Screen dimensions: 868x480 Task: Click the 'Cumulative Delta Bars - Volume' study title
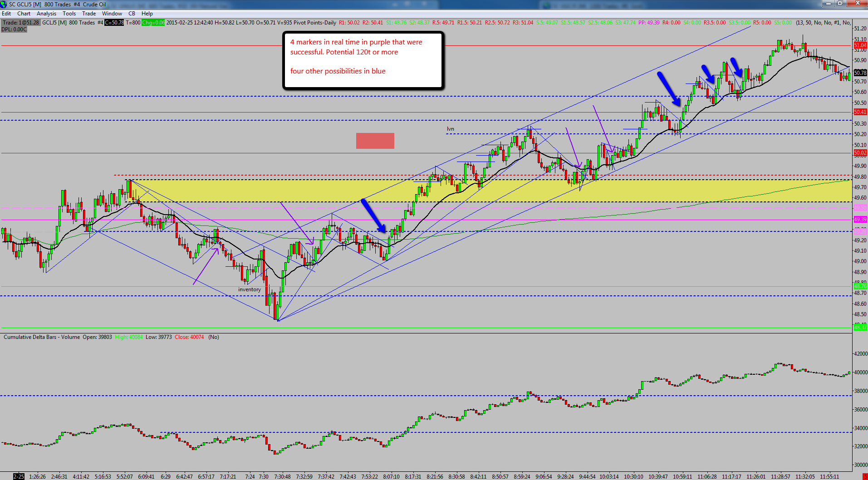click(x=42, y=337)
